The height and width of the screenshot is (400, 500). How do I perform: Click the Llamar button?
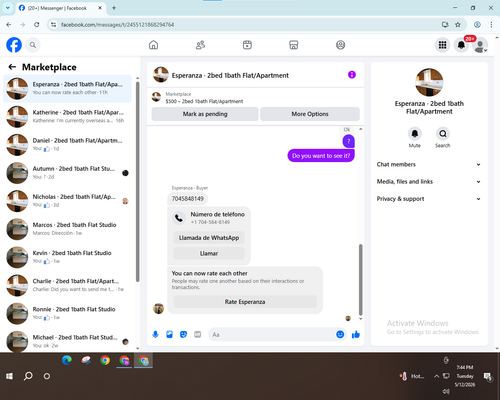209,253
